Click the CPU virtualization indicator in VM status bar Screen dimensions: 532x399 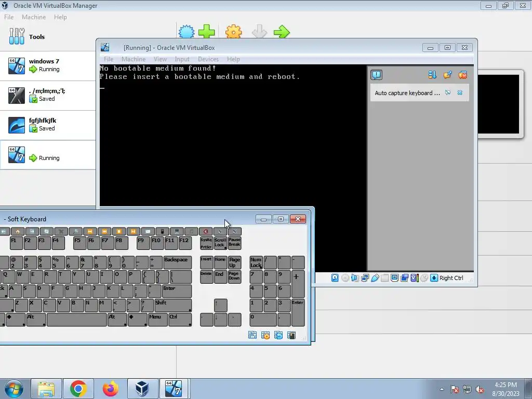point(415,278)
